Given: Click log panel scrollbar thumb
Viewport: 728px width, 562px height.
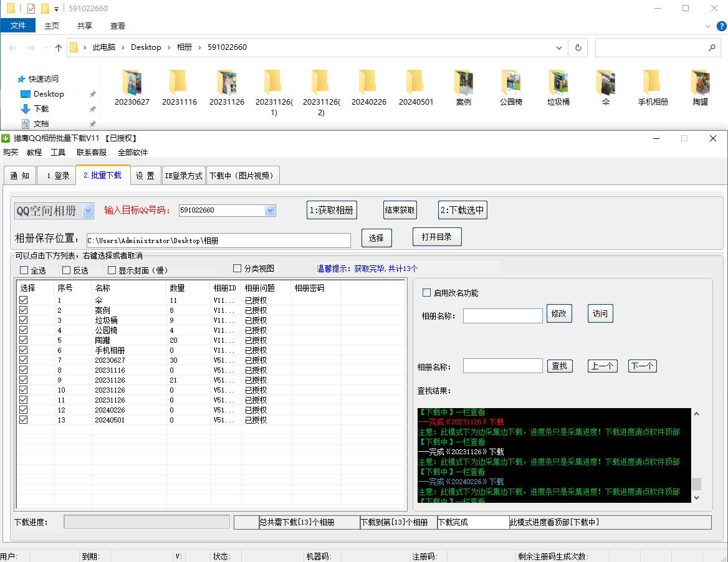Looking at the screenshot, I should point(696,483).
